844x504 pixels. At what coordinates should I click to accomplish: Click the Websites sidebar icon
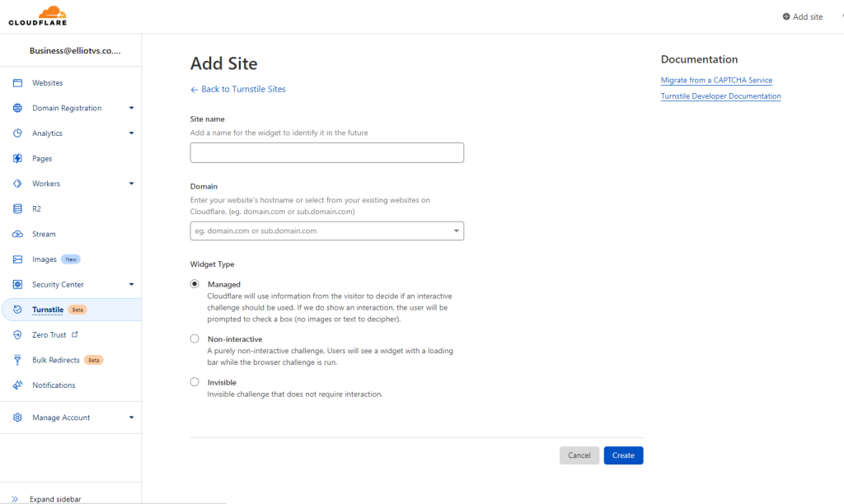[x=17, y=83]
